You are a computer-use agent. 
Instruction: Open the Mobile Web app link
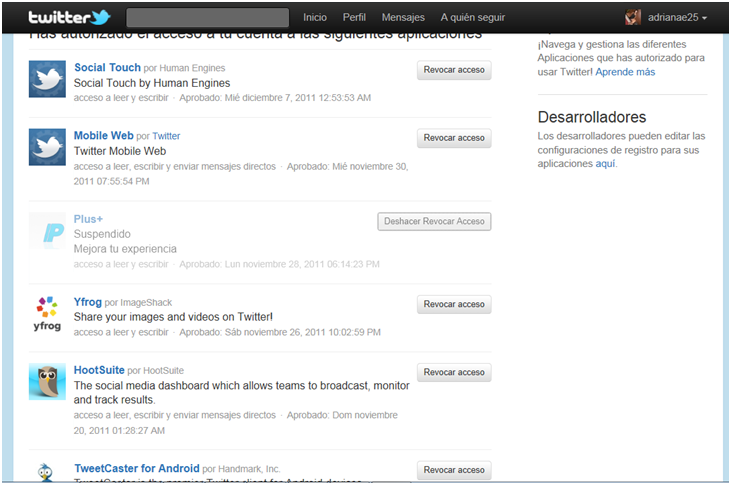(x=103, y=136)
